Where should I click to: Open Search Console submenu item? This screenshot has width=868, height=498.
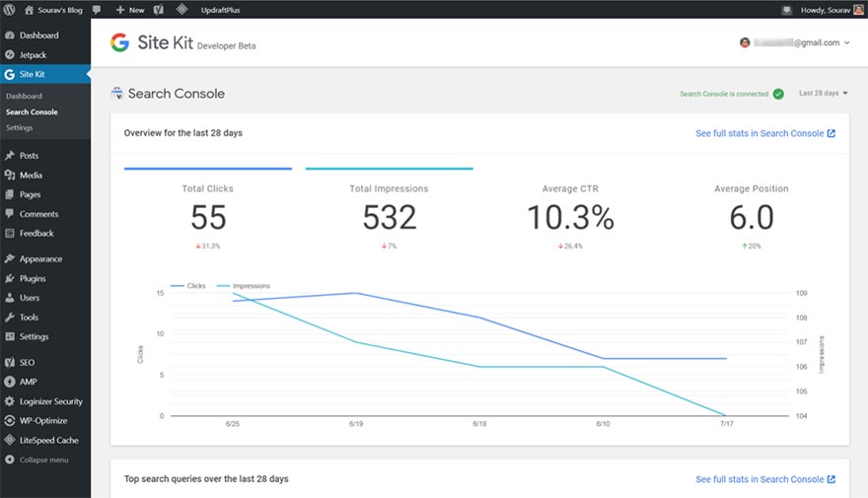[x=32, y=111]
